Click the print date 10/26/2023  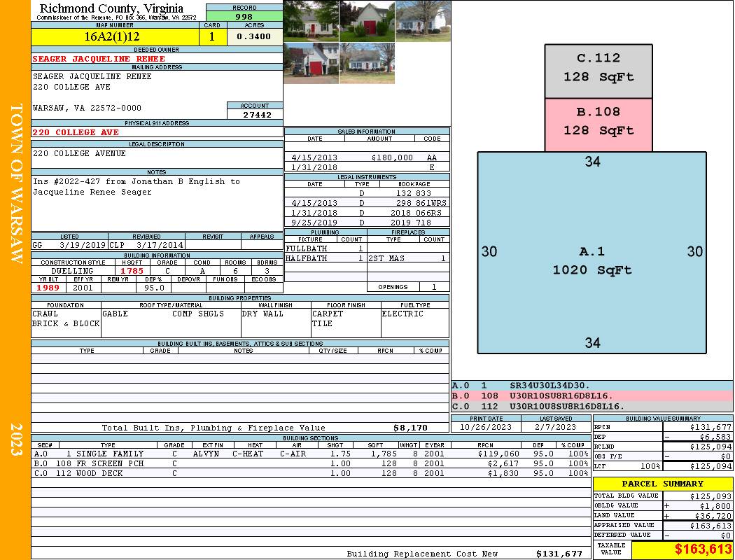coord(486,427)
